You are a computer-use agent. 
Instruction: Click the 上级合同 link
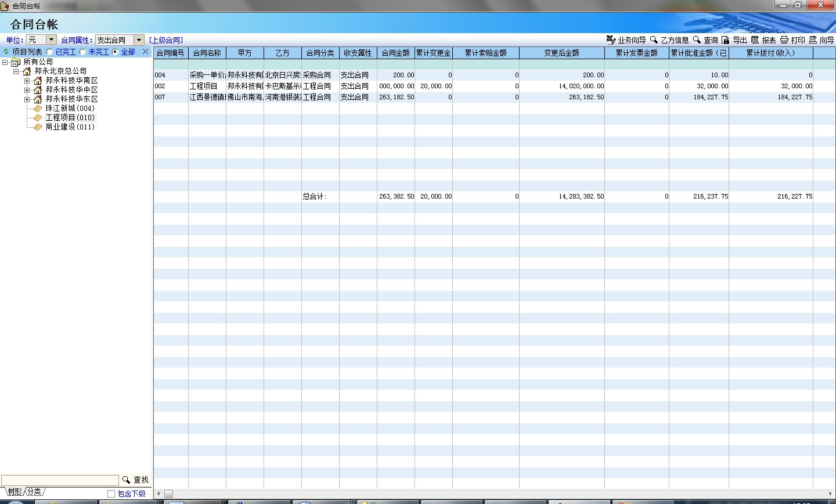click(166, 40)
